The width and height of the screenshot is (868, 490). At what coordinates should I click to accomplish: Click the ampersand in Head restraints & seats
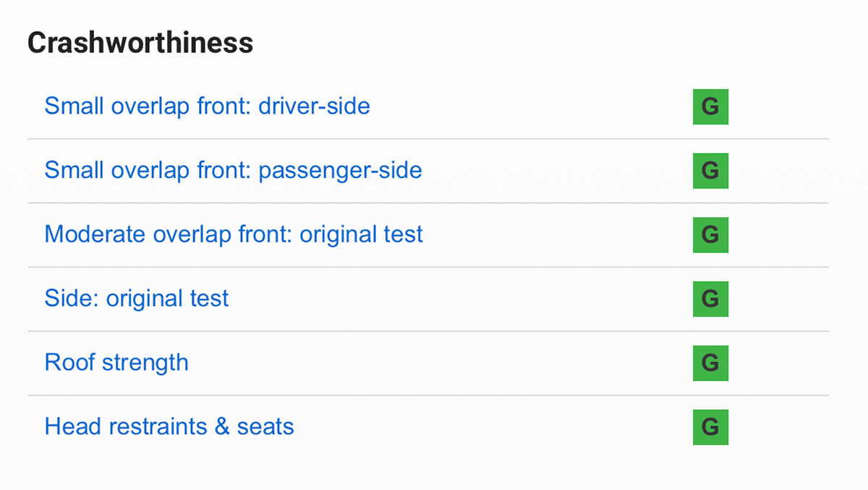222,426
